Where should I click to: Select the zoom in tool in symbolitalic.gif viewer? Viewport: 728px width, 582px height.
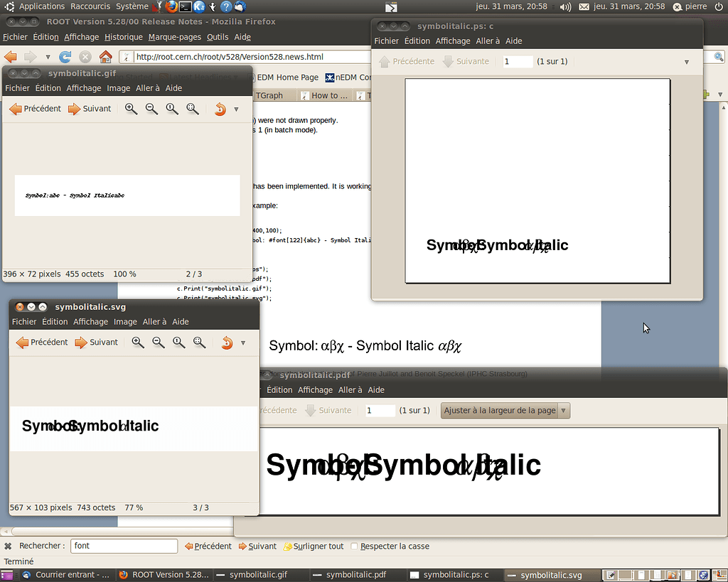[131, 108]
